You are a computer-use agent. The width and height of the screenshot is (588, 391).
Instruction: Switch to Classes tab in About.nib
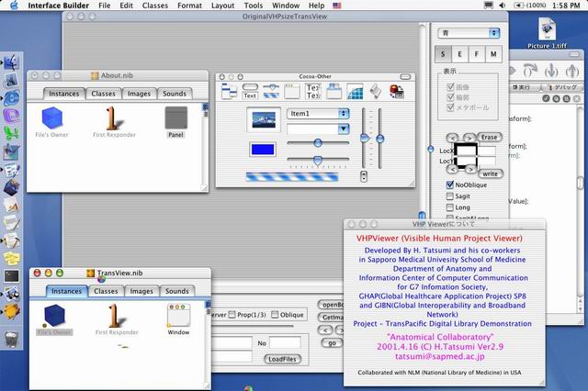pos(103,94)
